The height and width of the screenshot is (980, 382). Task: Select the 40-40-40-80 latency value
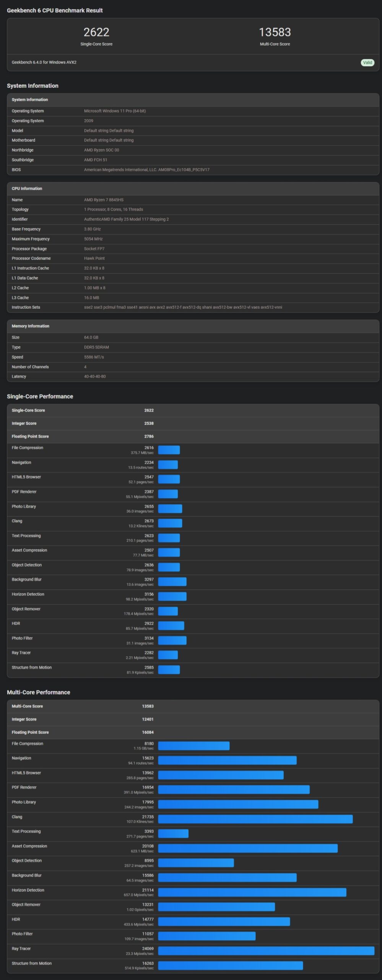(95, 377)
